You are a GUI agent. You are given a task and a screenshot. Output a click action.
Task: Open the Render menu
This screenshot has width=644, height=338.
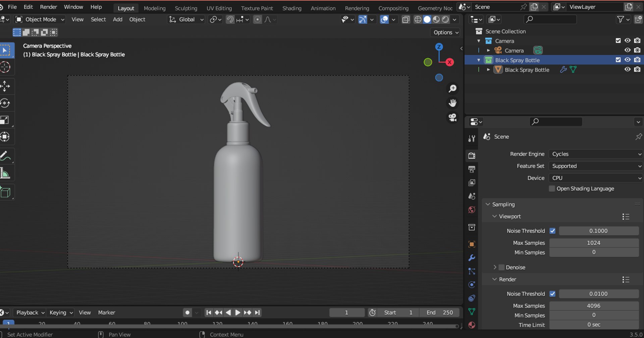[x=48, y=7]
